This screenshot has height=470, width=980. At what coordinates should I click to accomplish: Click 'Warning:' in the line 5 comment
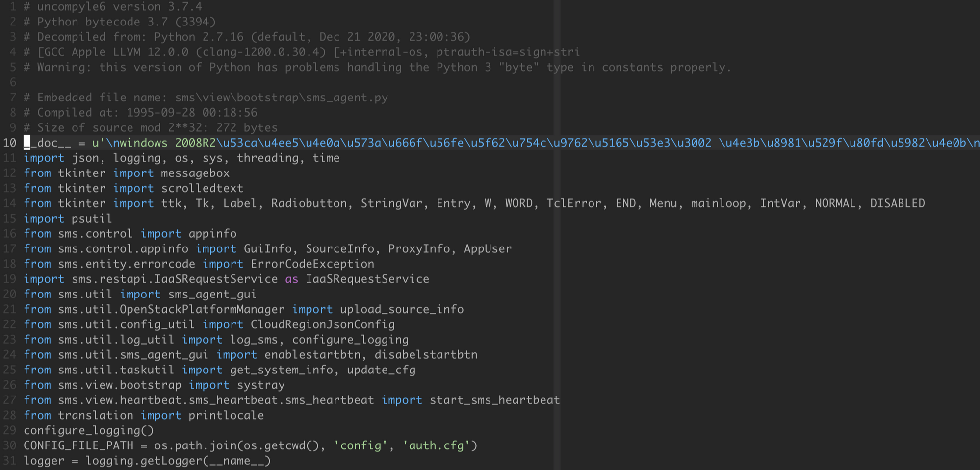(64, 68)
